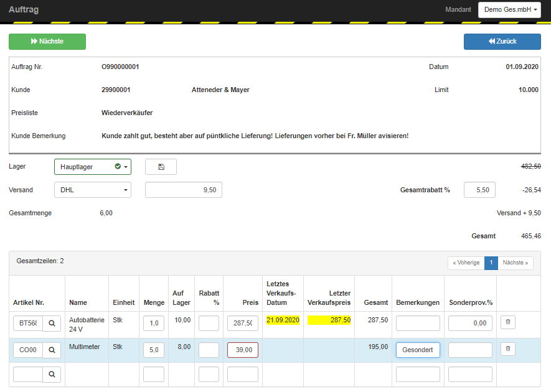The height and width of the screenshot is (392, 551).
Task: Click order number O990000001
Action: [x=120, y=67]
